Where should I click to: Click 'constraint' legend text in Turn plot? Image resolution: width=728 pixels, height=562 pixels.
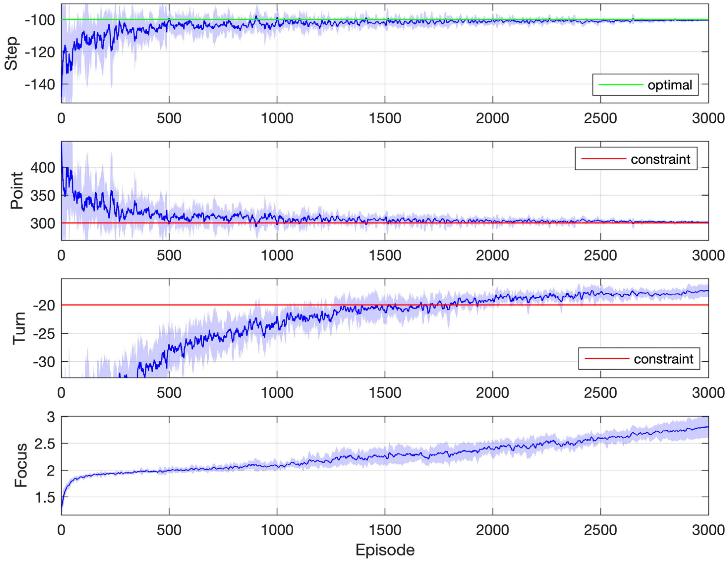663,359
